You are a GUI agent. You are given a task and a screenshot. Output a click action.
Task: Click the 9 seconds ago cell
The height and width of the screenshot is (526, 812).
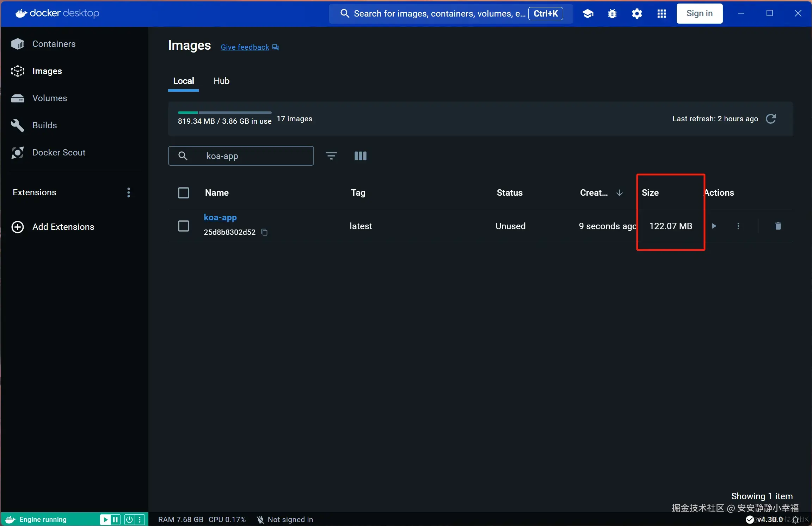point(608,226)
